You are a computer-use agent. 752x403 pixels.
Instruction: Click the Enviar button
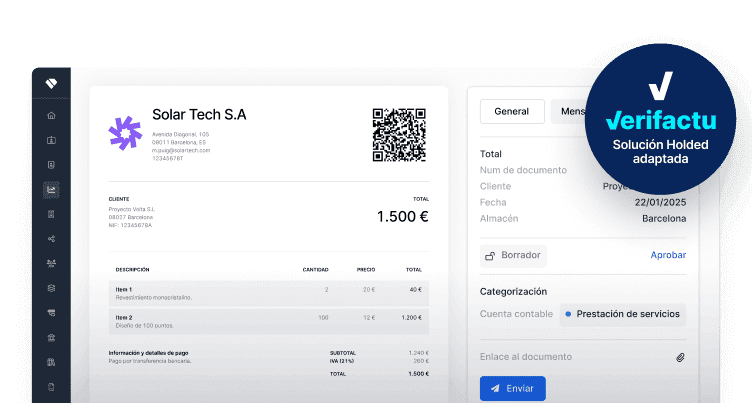click(513, 388)
